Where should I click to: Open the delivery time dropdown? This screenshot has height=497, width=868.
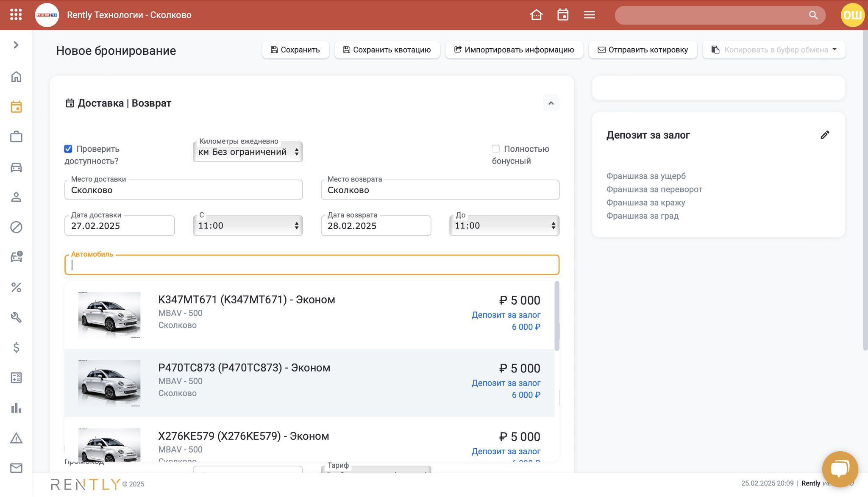(248, 226)
